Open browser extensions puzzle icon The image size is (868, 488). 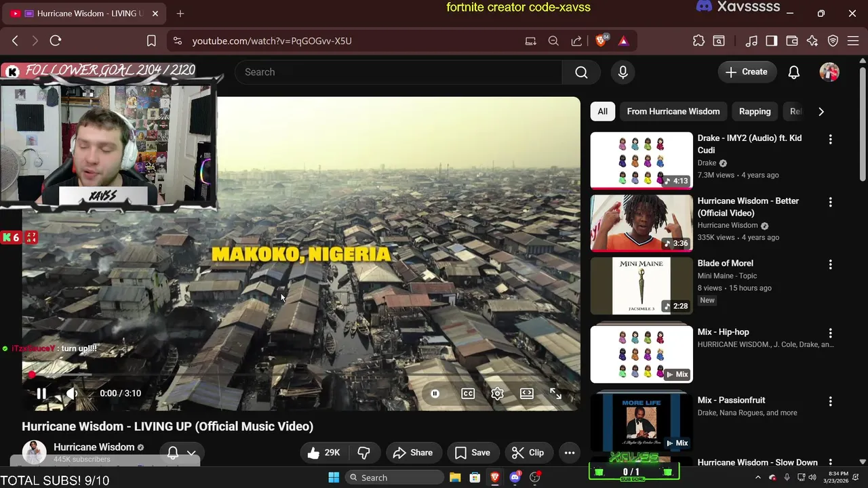(x=698, y=41)
